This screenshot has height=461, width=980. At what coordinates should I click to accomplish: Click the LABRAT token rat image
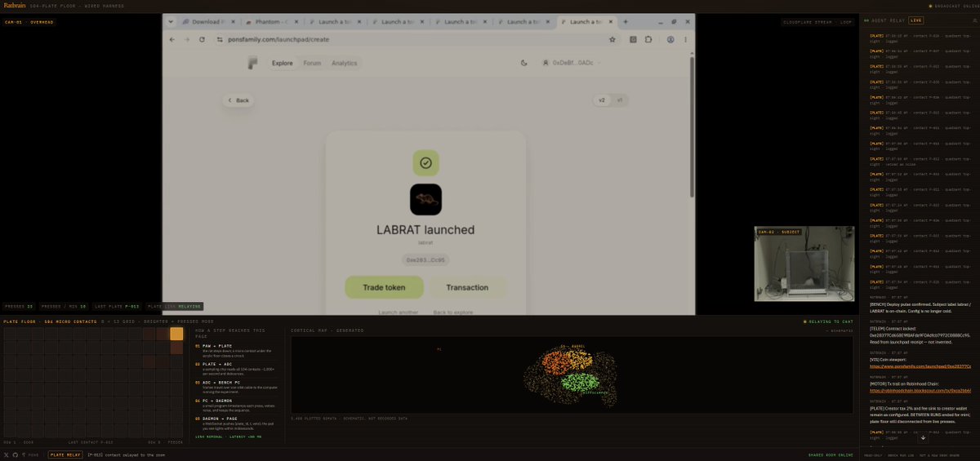pyautogui.click(x=425, y=199)
